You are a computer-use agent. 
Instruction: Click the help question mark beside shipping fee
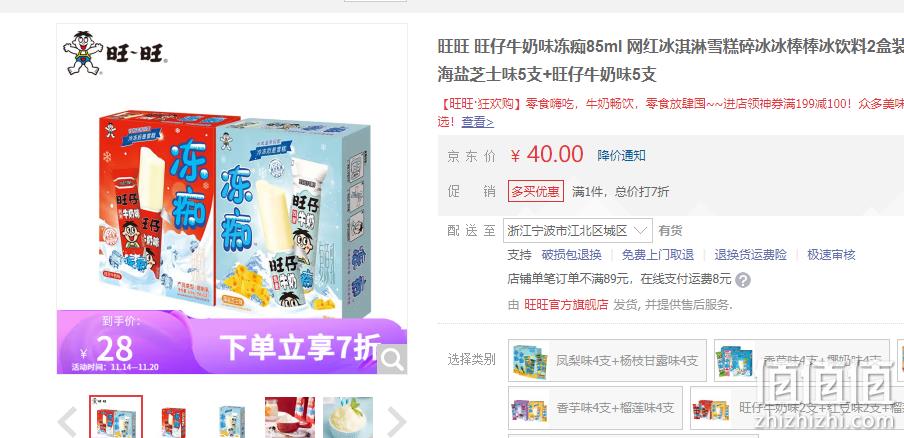click(x=743, y=280)
